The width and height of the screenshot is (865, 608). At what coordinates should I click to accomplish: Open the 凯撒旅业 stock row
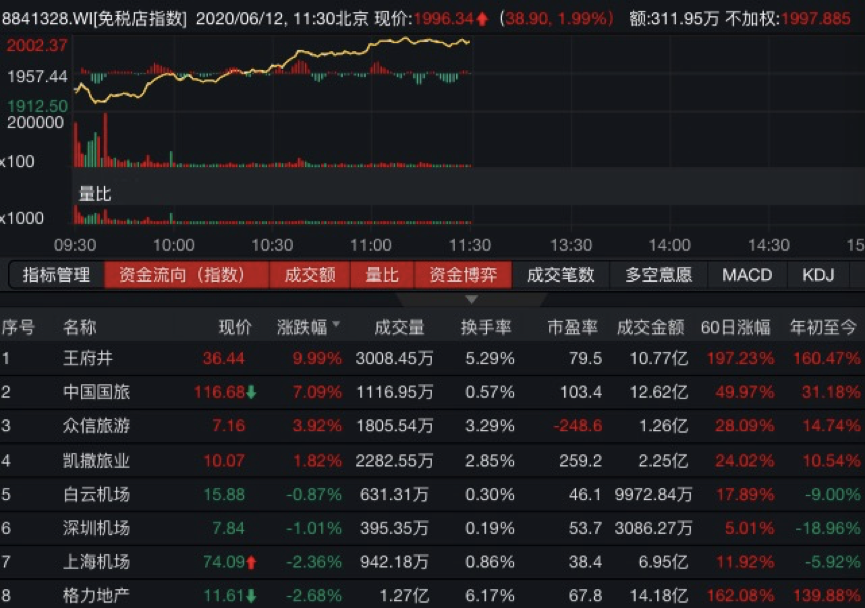[x=432, y=460]
